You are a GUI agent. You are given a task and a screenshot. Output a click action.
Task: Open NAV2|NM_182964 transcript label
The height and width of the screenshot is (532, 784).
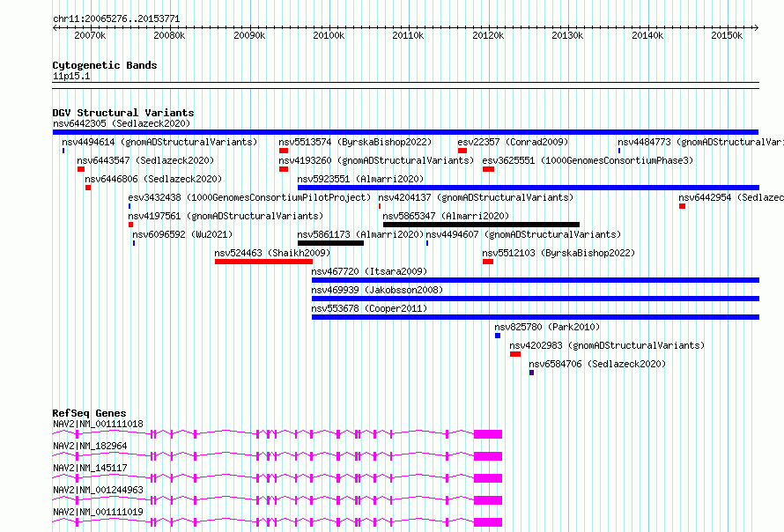90,446
